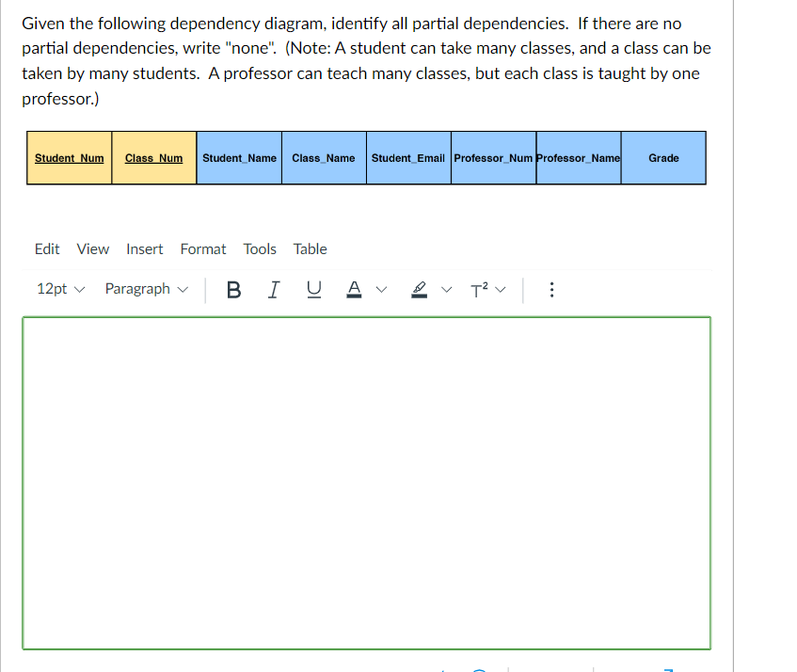The height and width of the screenshot is (672, 797).
Task: Open the Insert menu
Action: coord(144,248)
